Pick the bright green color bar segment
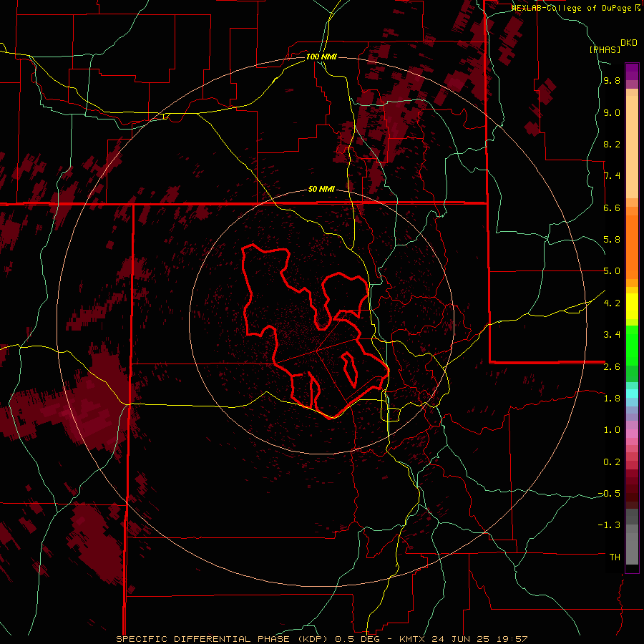 click(x=632, y=346)
